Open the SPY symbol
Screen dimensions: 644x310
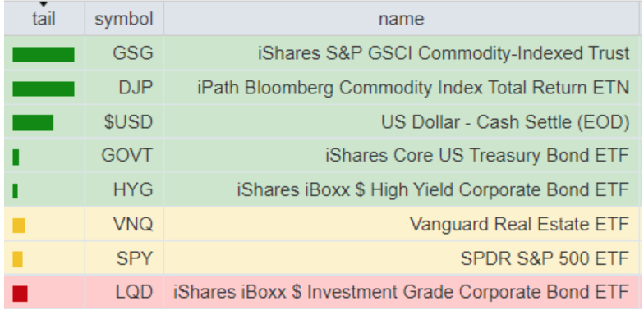pos(134,258)
